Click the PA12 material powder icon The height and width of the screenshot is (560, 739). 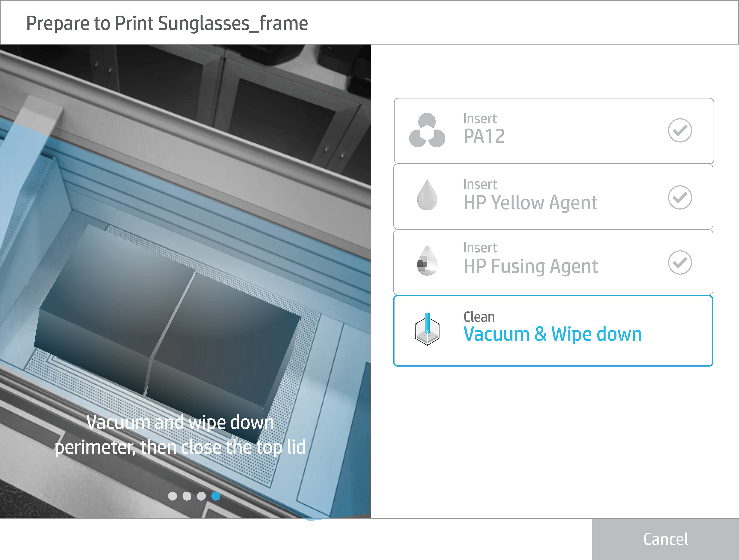(x=427, y=131)
